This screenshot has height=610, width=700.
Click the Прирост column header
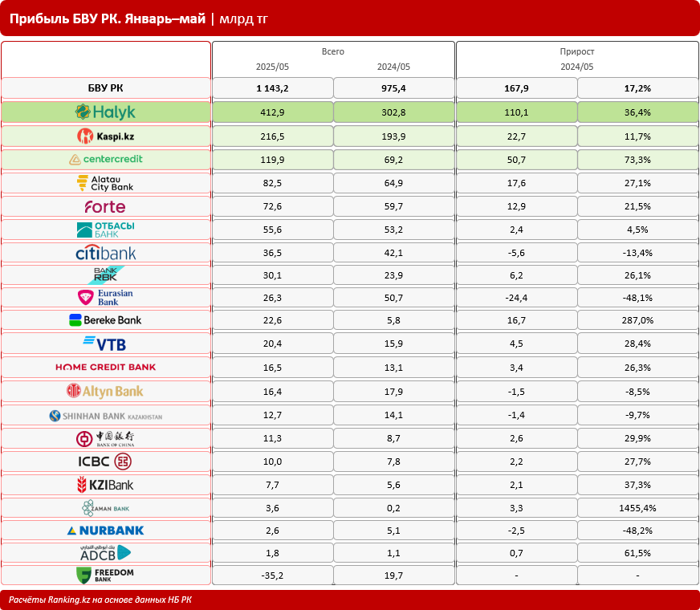tap(577, 51)
